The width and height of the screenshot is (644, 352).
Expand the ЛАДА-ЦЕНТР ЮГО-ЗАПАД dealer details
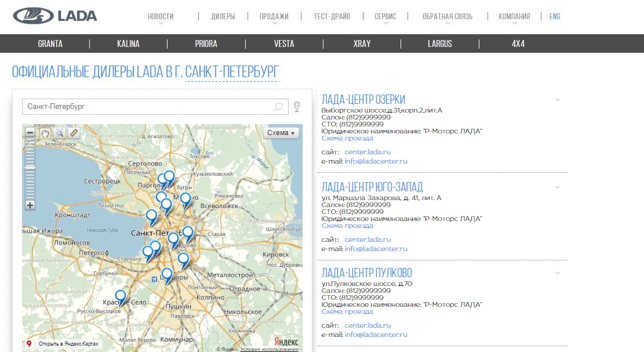click(x=557, y=187)
